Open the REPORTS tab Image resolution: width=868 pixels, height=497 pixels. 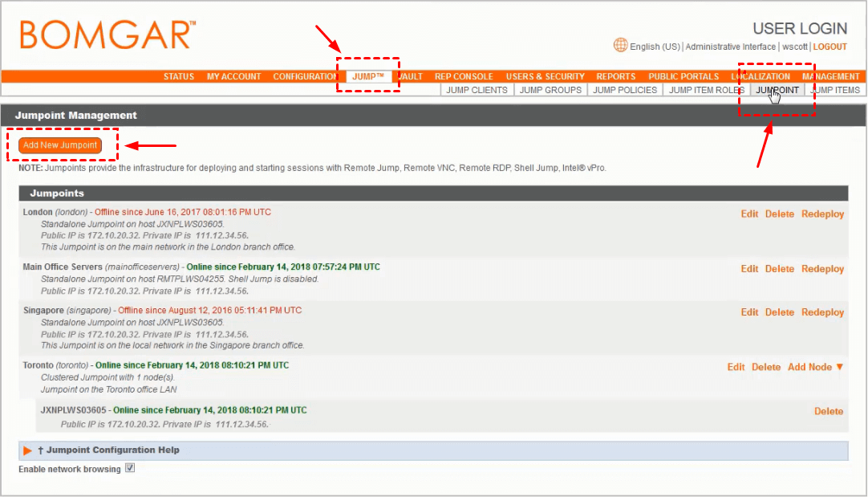pos(615,76)
